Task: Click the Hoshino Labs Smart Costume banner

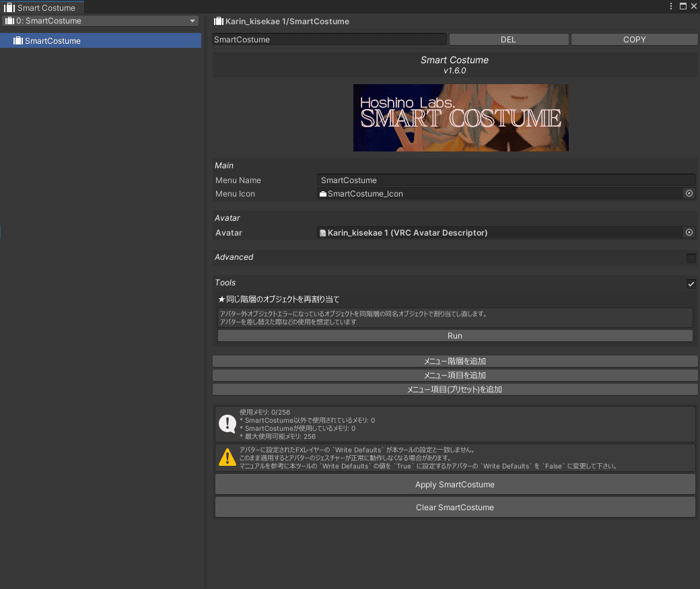Action: [x=460, y=118]
